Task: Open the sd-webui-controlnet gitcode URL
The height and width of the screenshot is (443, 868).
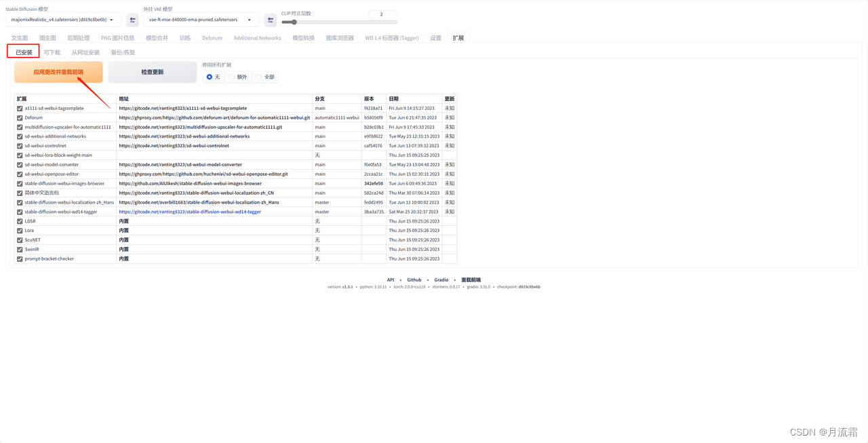Action: click(x=174, y=146)
